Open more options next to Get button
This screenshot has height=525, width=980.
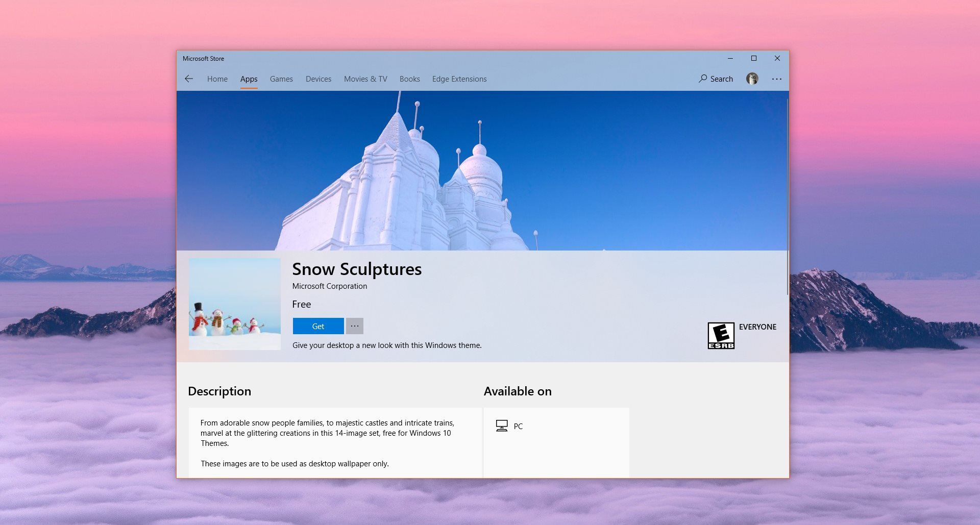click(355, 326)
